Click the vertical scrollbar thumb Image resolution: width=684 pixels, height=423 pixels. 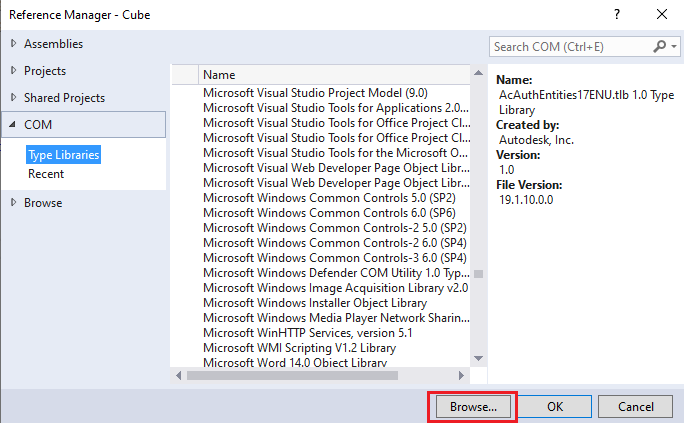(x=479, y=274)
